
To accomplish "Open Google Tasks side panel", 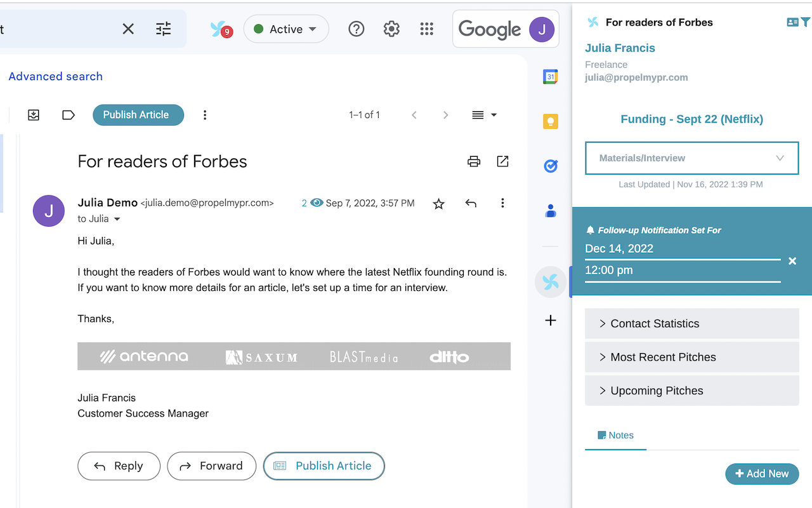I will (x=551, y=166).
